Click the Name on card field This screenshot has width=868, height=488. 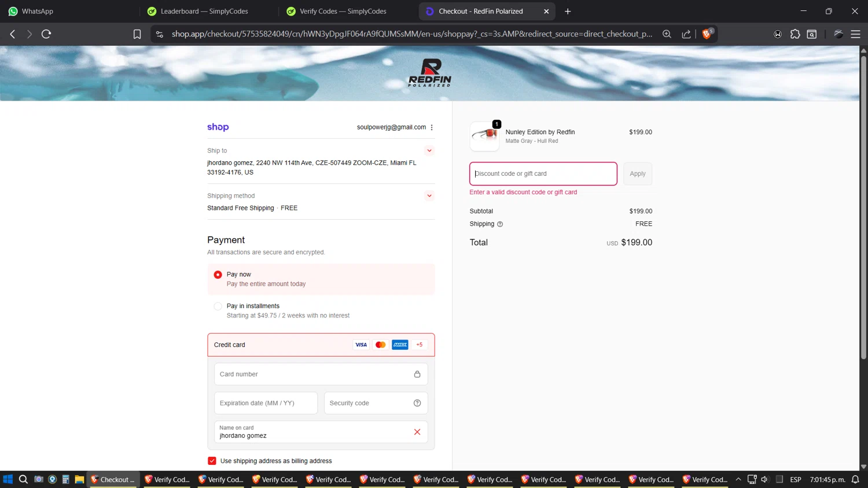pyautogui.click(x=321, y=432)
